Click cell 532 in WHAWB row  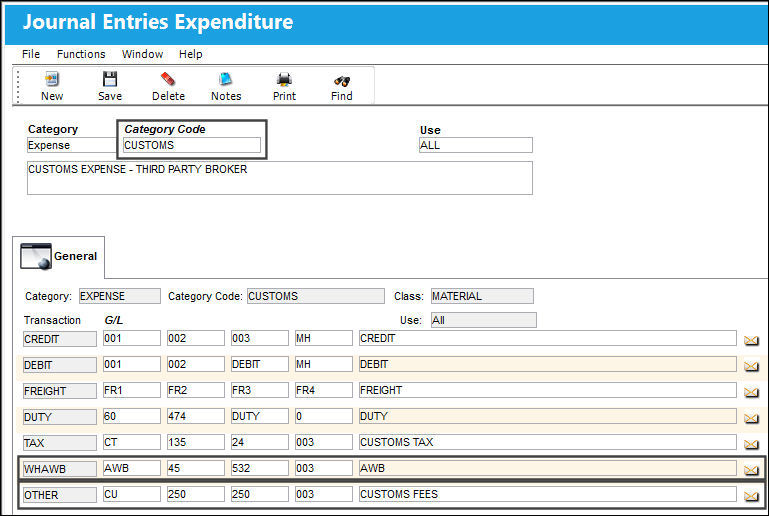(260, 468)
